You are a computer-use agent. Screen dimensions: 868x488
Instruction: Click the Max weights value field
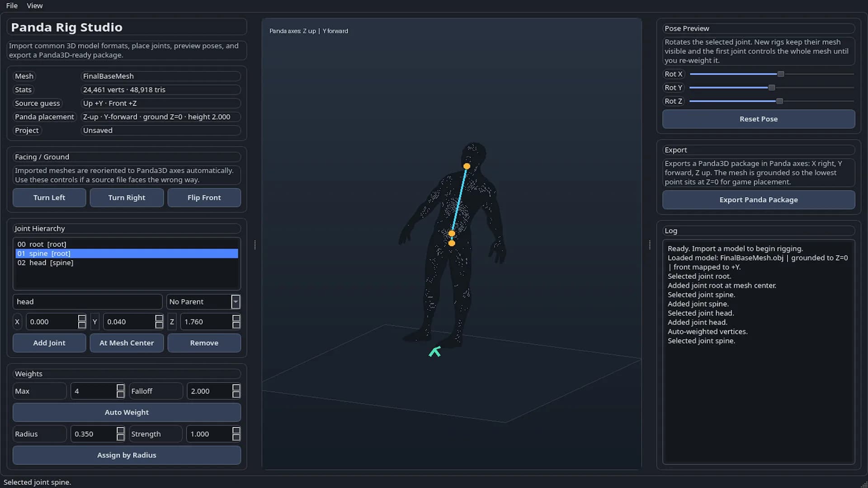coord(93,391)
